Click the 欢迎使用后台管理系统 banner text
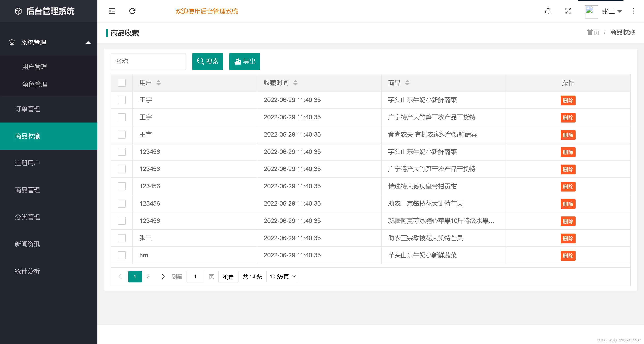 tap(206, 11)
